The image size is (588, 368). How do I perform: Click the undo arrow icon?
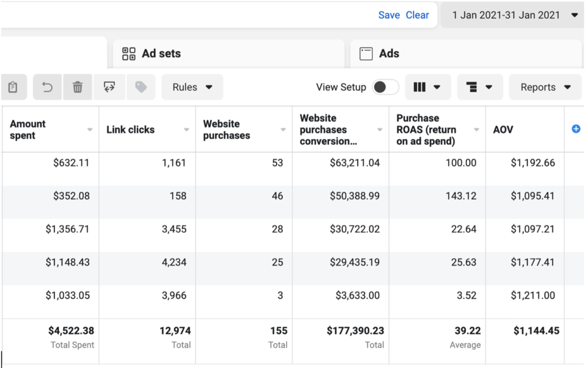[47, 87]
